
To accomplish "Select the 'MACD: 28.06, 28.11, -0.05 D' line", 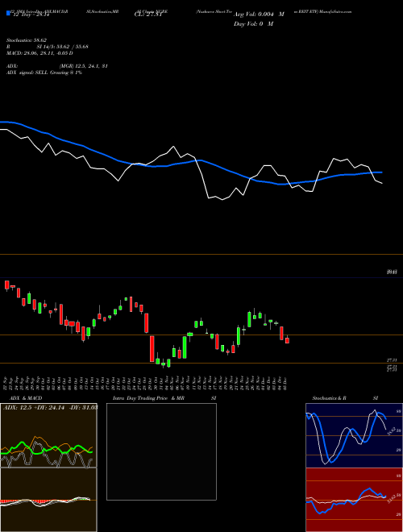I will (x=39, y=53).
